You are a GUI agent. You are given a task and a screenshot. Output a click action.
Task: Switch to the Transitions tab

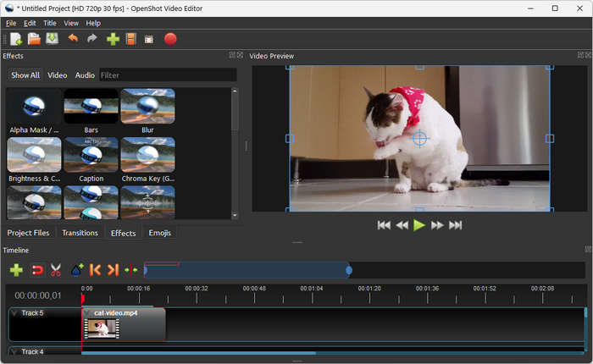[80, 233]
